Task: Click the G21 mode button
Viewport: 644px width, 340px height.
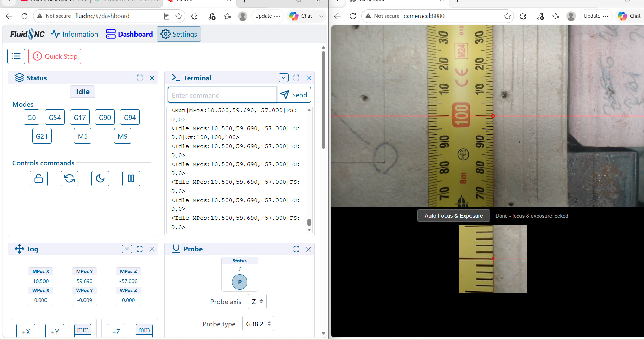Action: [42, 136]
